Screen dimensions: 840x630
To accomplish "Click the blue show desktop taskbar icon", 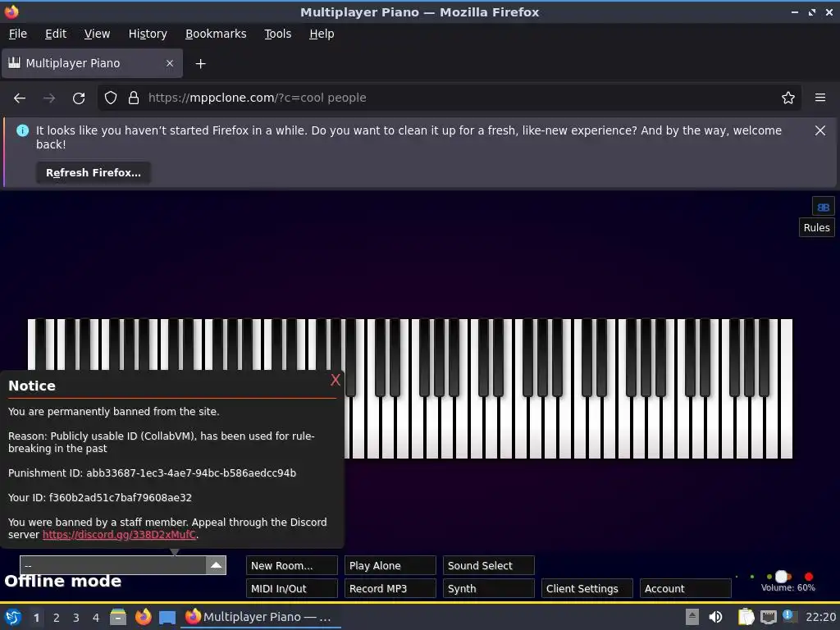I will 167,617.
